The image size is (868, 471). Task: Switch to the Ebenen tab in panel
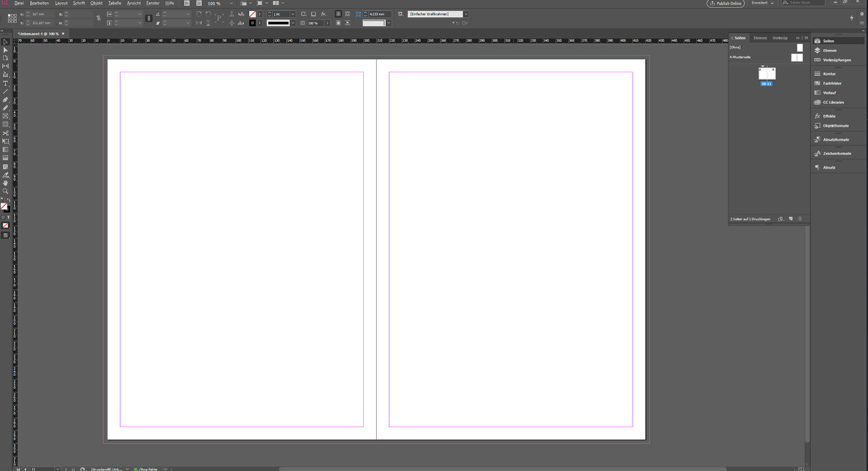coord(760,38)
